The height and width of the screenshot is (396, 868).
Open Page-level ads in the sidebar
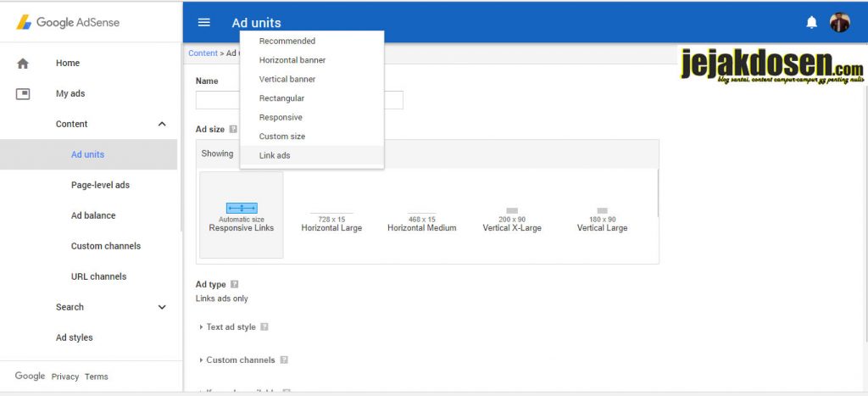pyautogui.click(x=100, y=185)
